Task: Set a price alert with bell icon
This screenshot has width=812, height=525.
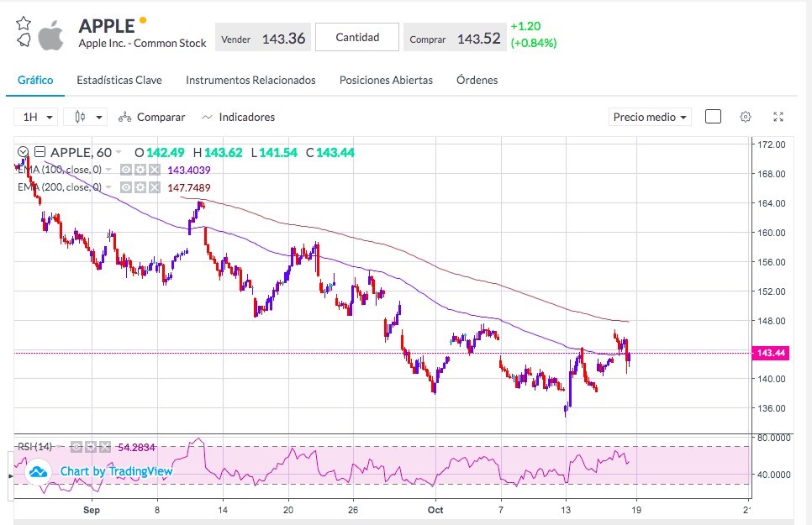Action: click(24, 39)
